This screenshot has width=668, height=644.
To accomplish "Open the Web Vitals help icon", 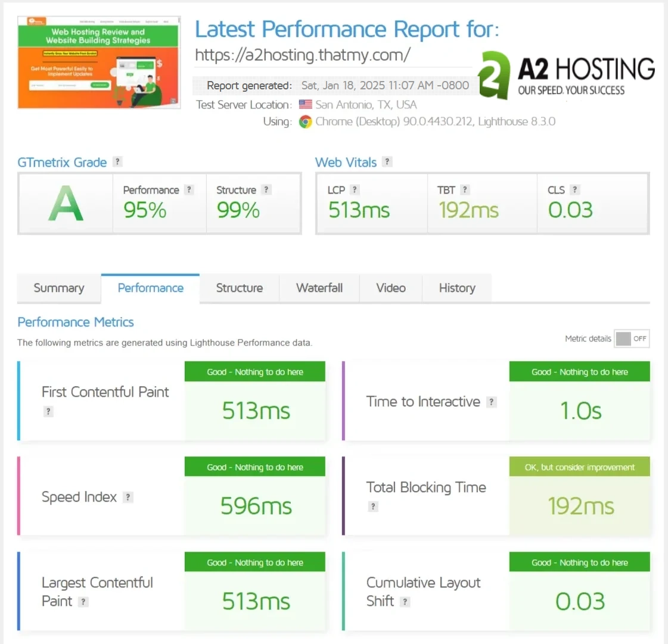I will coord(388,161).
